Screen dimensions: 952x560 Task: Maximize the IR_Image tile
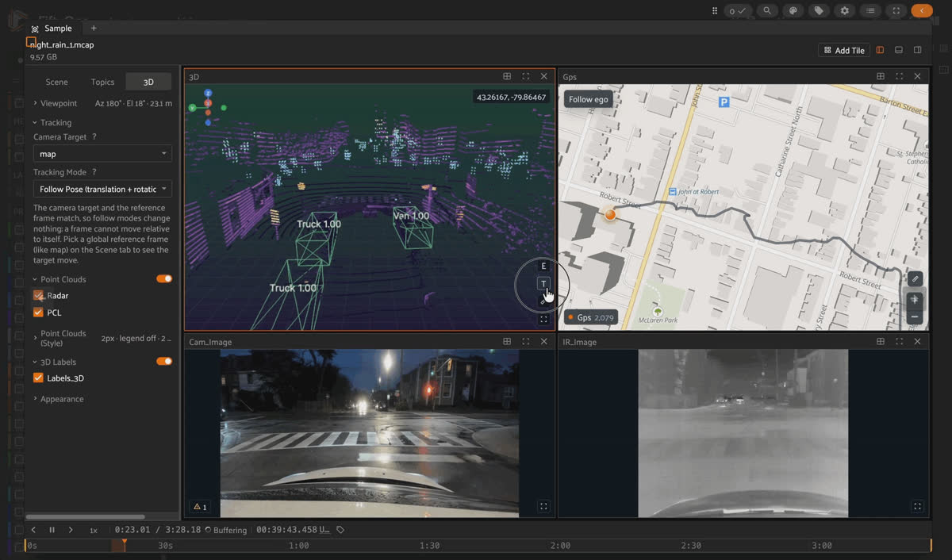[x=899, y=341]
